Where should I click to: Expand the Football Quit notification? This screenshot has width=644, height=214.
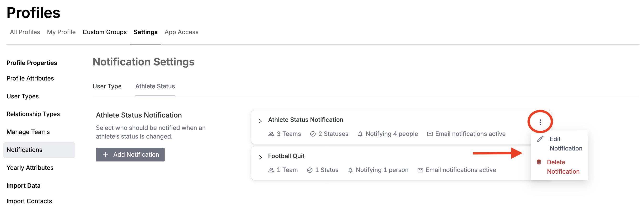(x=260, y=157)
